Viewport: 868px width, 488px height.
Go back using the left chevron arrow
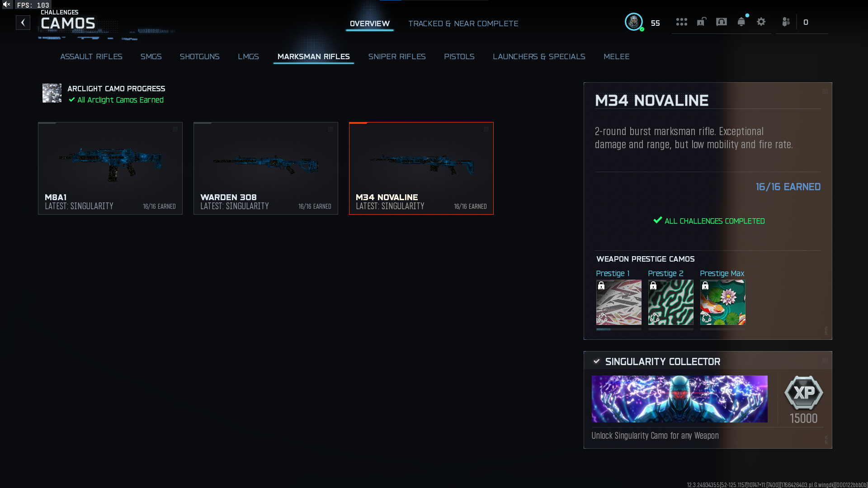click(23, 23)
